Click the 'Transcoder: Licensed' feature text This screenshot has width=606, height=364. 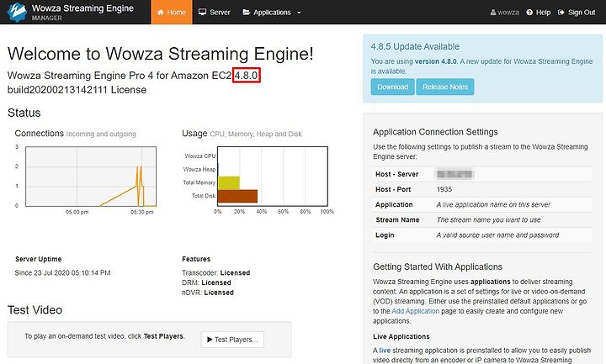[216, 273]
